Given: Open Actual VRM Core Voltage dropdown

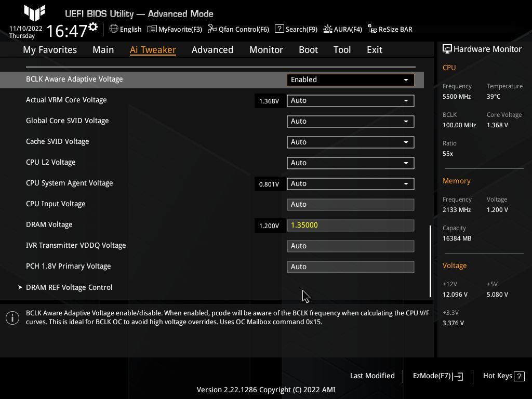Looking at the screenshot, I should tap(351, 100).
